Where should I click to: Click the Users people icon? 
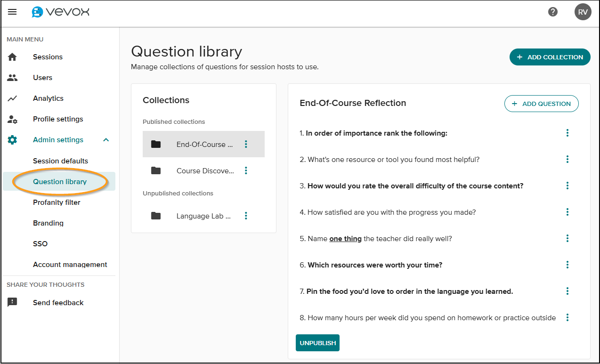click(x=12, y=78)
